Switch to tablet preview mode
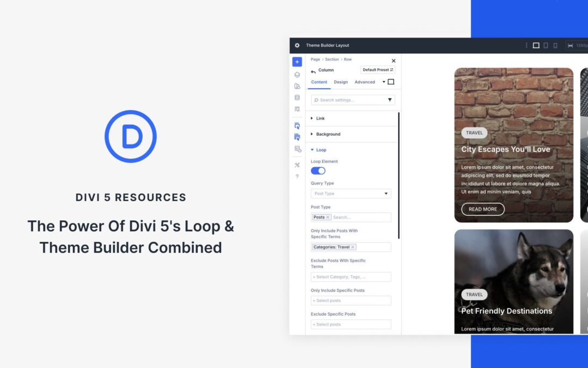 coord(546,45)
